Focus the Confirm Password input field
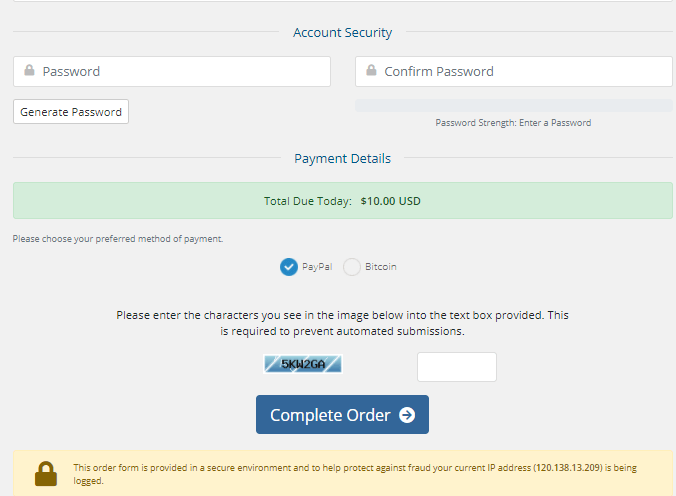Image resolution: width=676 pixels, height=496 pixels. [514, 72]
